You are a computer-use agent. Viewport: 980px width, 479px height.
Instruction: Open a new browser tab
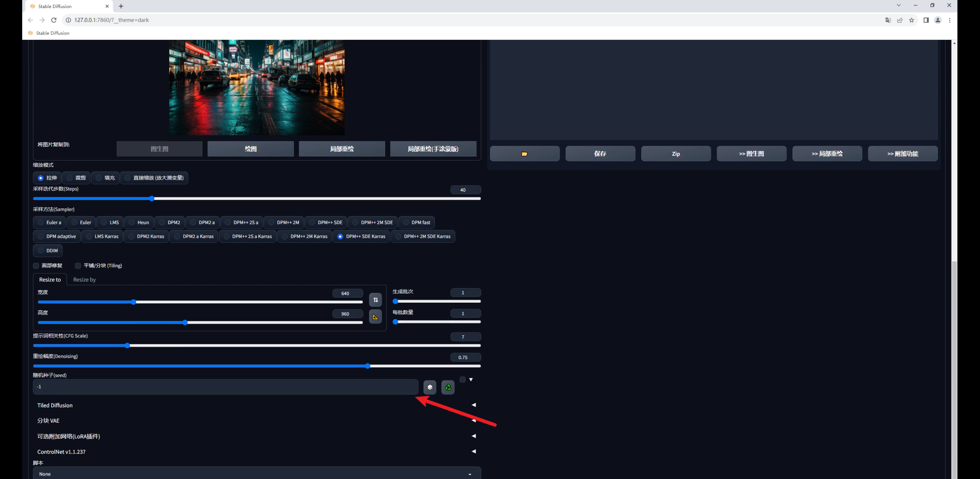121,6
